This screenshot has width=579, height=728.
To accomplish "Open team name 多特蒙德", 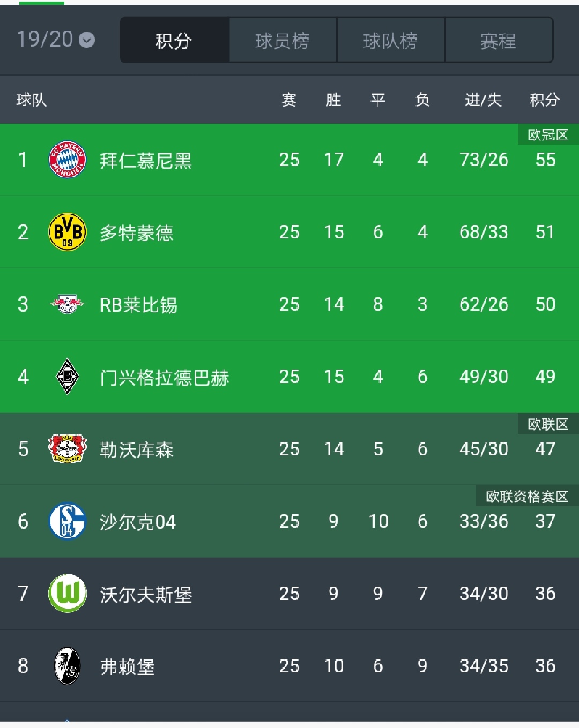I will pos(137,232).
